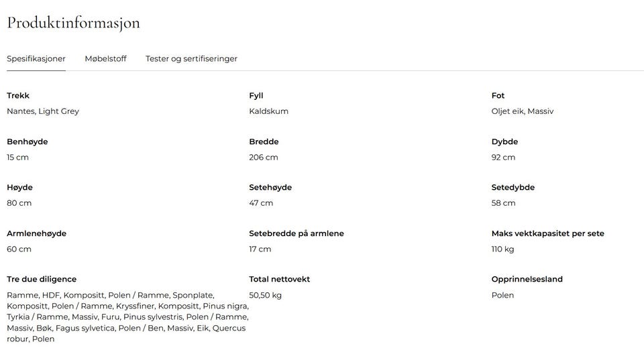Click Polen under Opprinnelsesland
Screen dimensions: 644x354
(x=502, y=295)
